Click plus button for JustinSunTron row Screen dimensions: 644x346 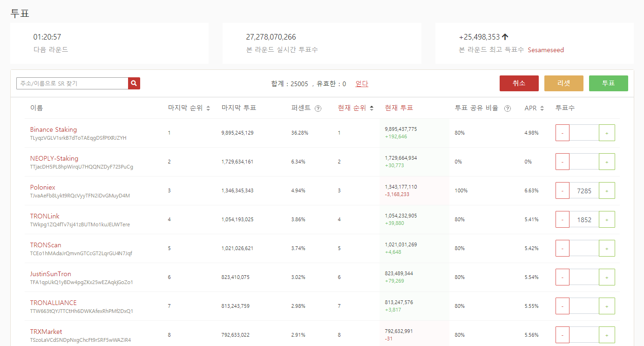(607, 277)
